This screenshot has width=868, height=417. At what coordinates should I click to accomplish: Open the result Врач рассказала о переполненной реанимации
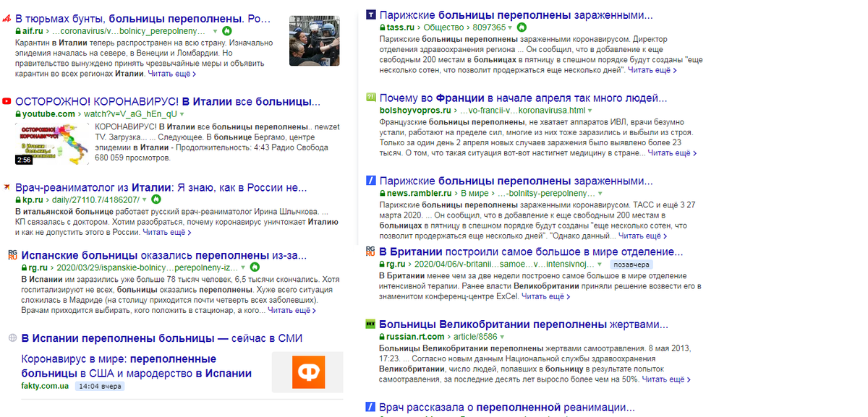[x=507, y=408]
